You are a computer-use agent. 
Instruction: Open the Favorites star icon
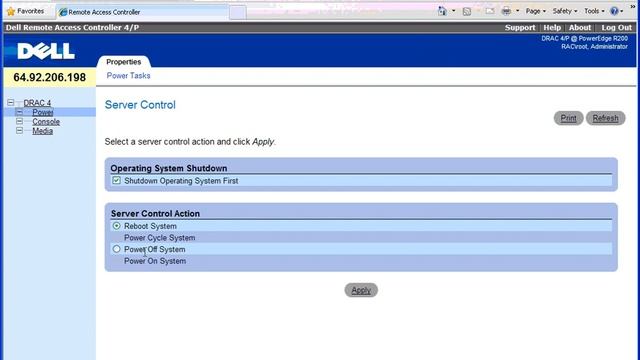11,11
